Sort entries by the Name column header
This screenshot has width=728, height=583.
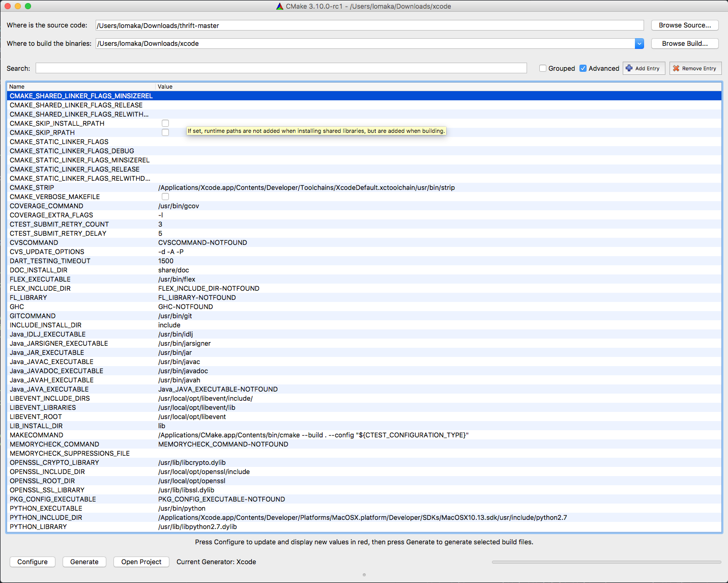click(81, 87)
